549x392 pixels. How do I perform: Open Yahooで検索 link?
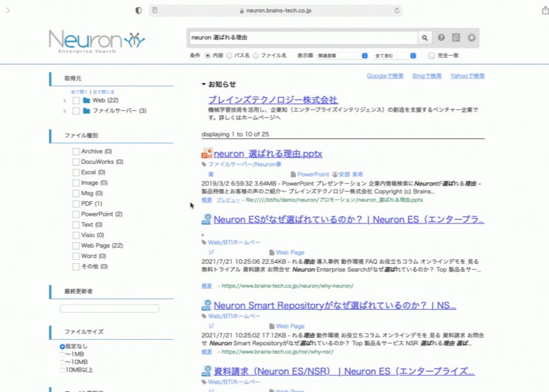click(467, 76)
